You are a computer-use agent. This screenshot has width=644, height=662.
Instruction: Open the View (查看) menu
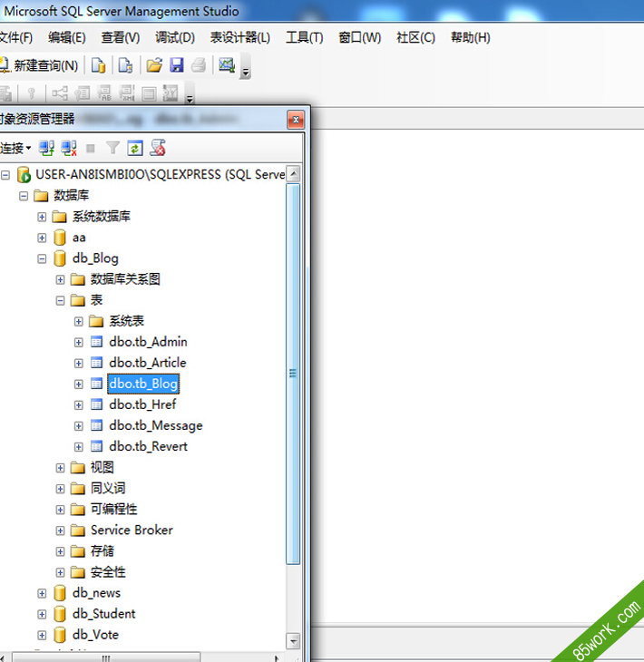pos(121,37)
